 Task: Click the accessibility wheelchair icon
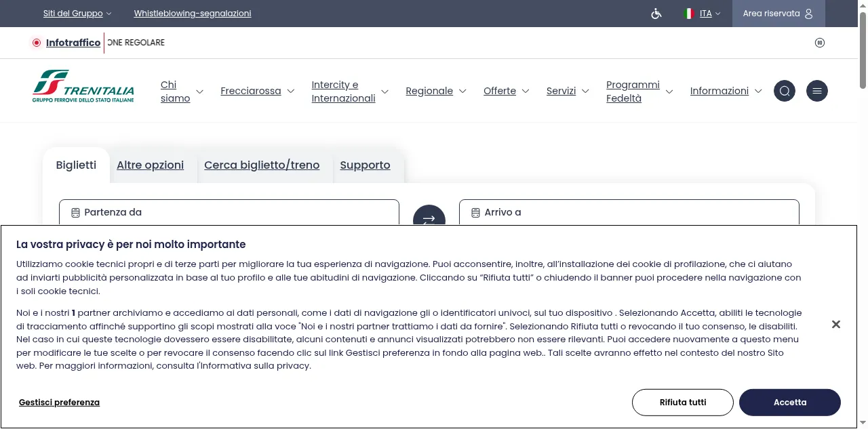pos(656,14)
